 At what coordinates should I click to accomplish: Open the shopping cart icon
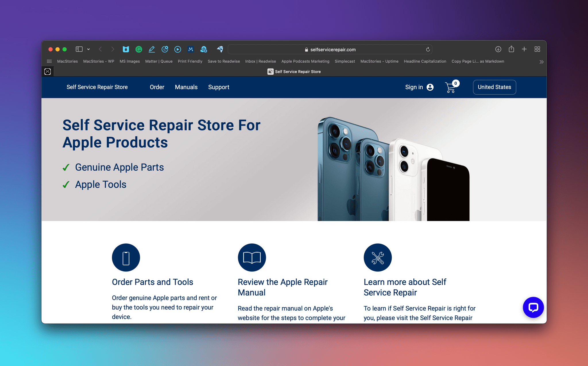click(x=452, y=87)
